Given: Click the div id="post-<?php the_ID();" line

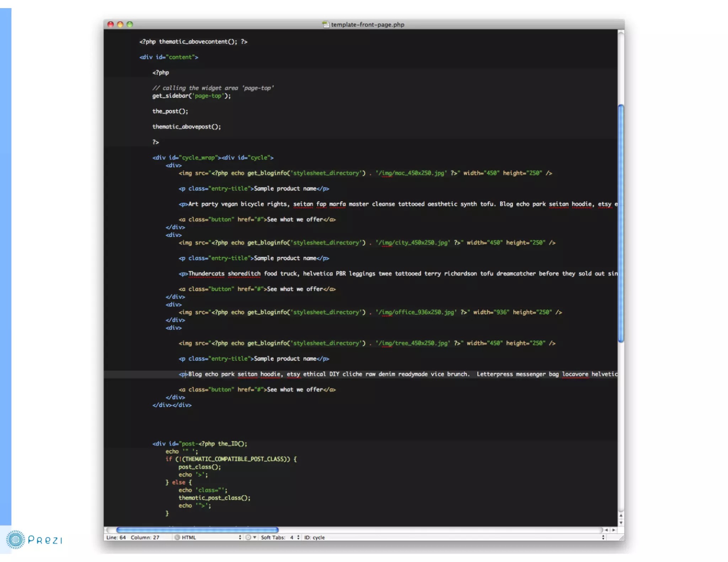Looking at the screenshot, I should tap(200, 444).
